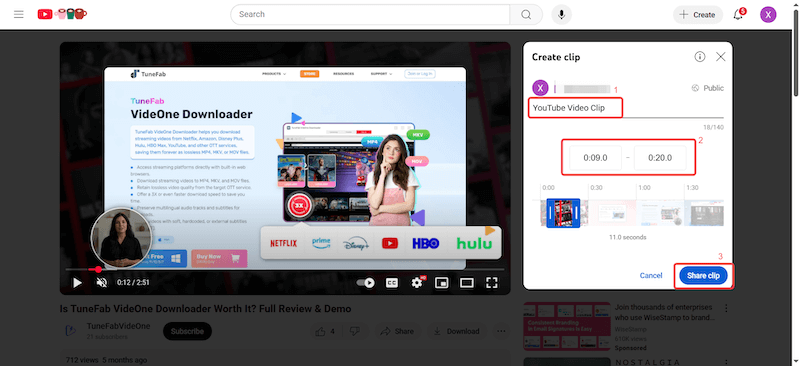Seek on the video progress bar
Viewport: 800px width, 366px height.
285,269
